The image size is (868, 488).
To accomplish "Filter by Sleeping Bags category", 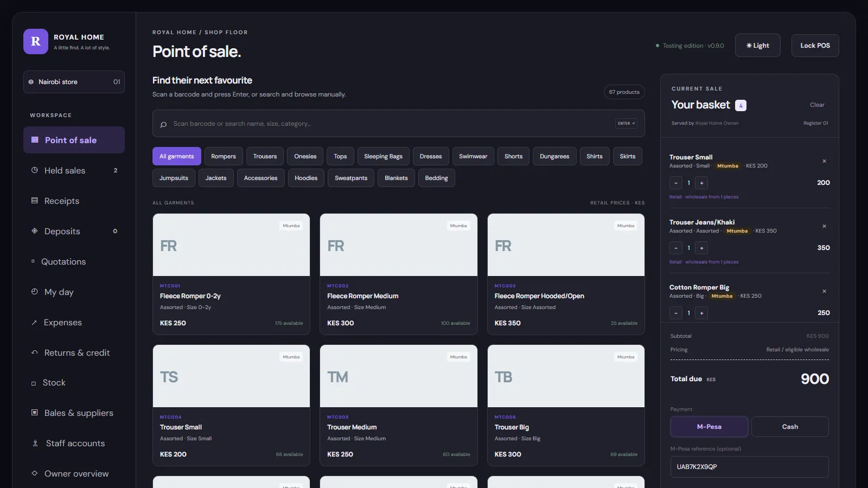I will tap(383, 156).
